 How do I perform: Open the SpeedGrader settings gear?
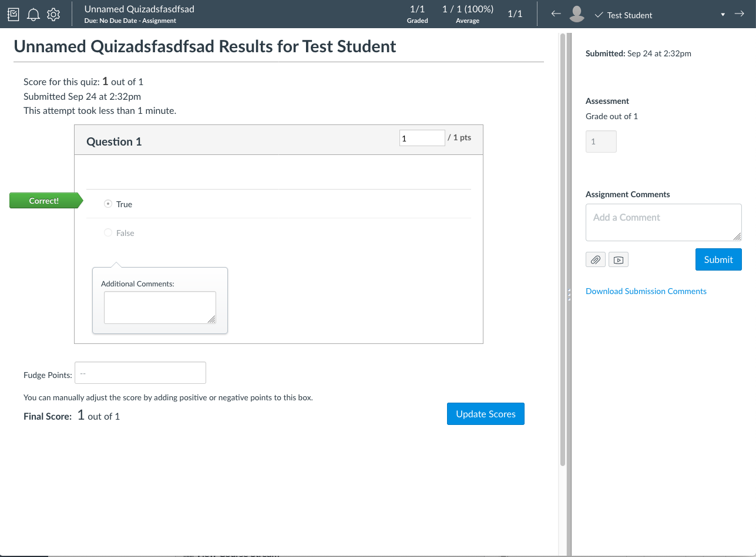53,14
